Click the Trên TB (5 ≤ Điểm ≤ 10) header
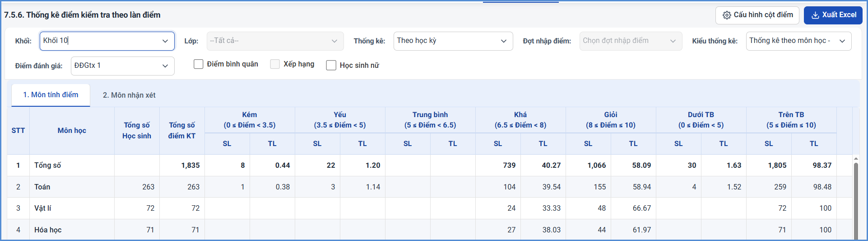This screenshot has width=868, height=241. coord(791,120)
